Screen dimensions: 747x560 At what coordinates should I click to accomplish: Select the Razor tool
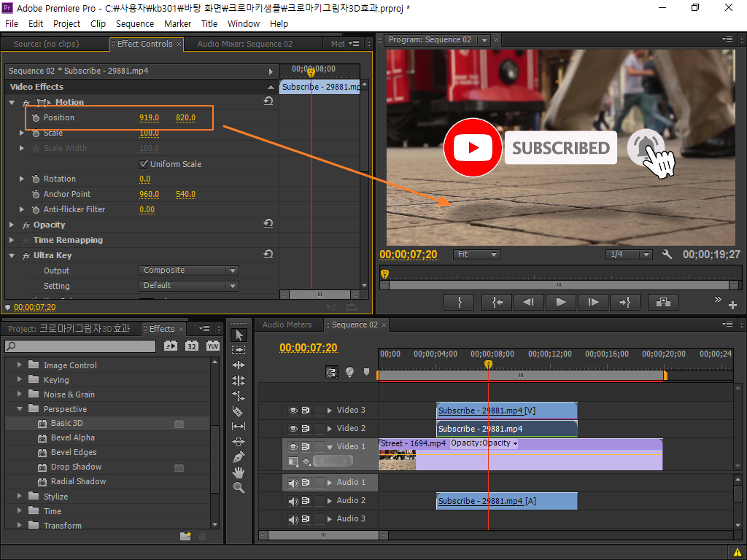pos(239,411)
